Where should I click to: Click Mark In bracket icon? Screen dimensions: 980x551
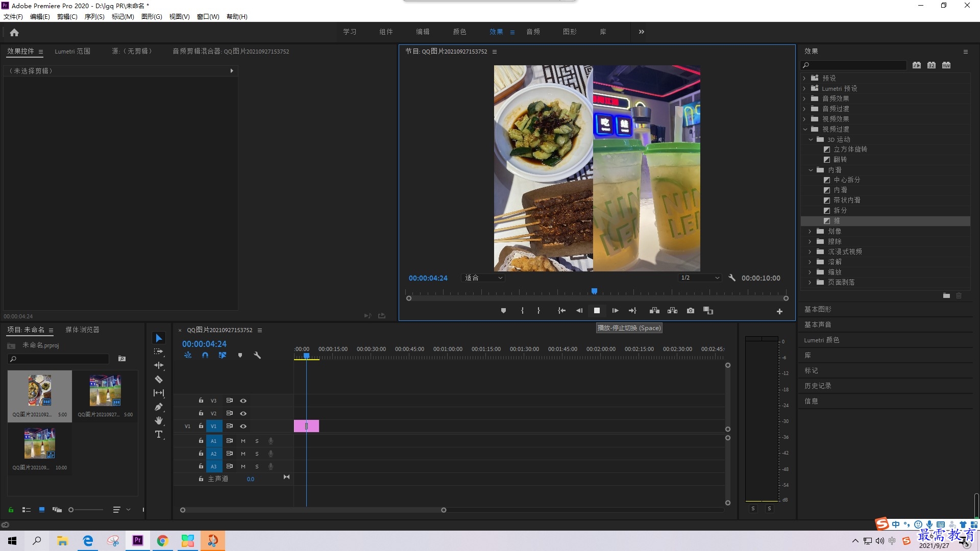point(522,311)
